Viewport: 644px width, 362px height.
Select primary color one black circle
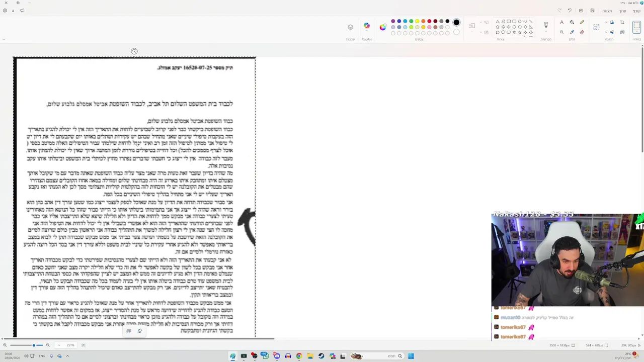456,22
